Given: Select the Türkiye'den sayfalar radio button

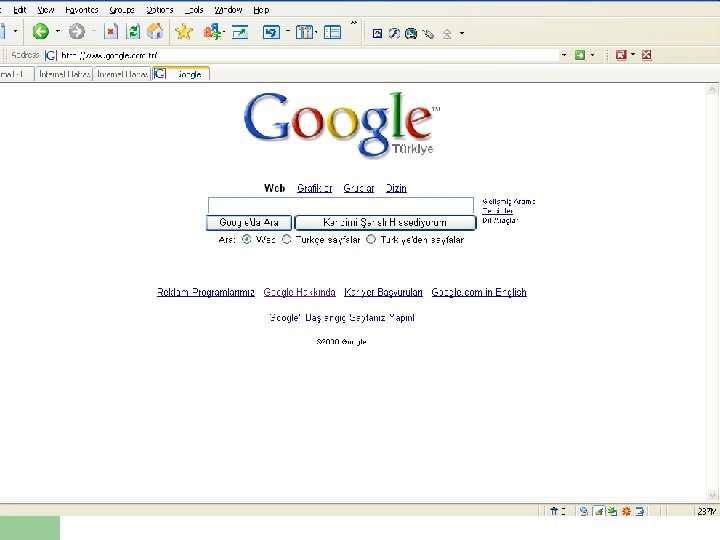Looking at the screenshot, I should (371, 239).
